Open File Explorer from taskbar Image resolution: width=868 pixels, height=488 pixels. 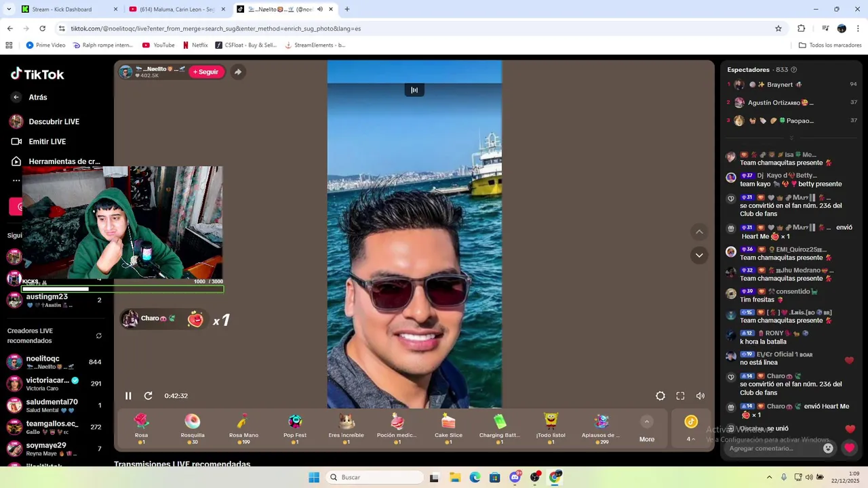tap(454, 477)
